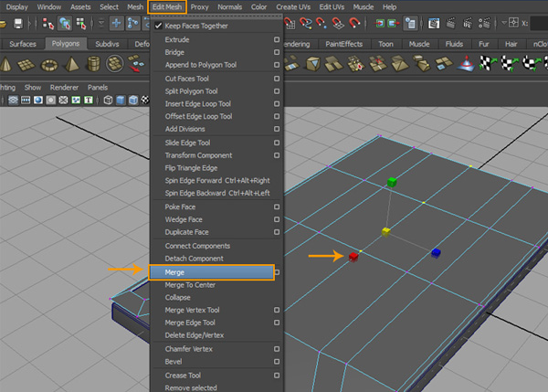Switch to the Subdivs shelf tab
This screenshot has height=392, width=548.
(x=107, y=44)
